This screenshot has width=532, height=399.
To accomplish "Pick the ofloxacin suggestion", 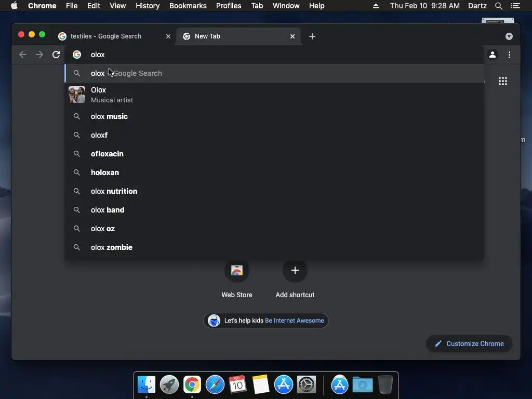I will pyautogui.click(x=274, y=154).
